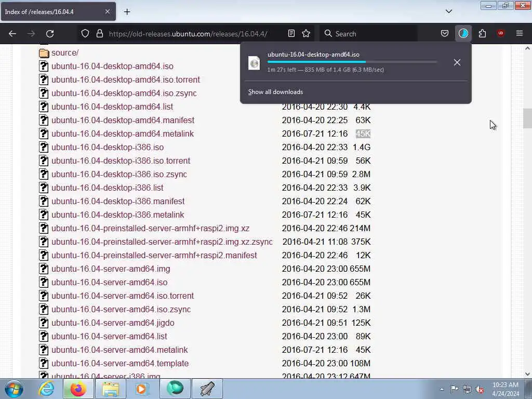Switch to Firefox in the taskbar
This screenshot has width=532, height=399.
pos(78,389)
